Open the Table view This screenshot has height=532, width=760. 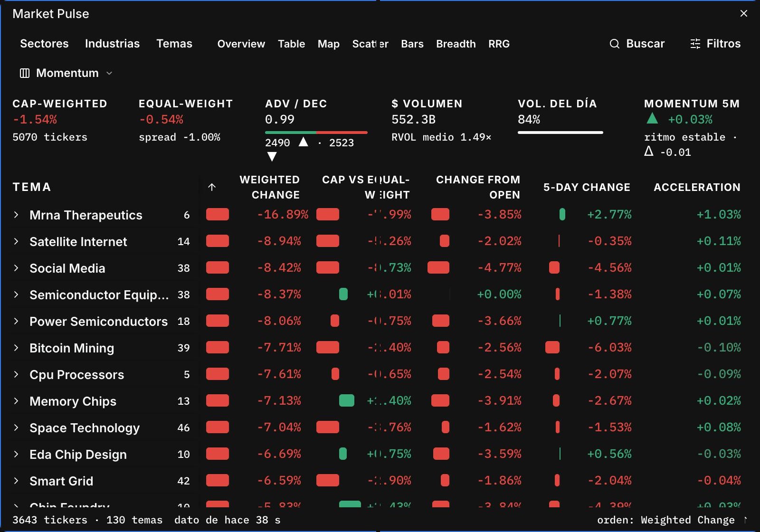tap(291, 44)
